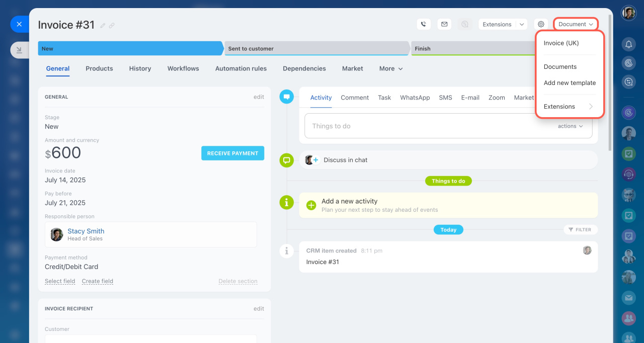
Task: Open Stacy Smith's profile link
Action: (86, 231)
